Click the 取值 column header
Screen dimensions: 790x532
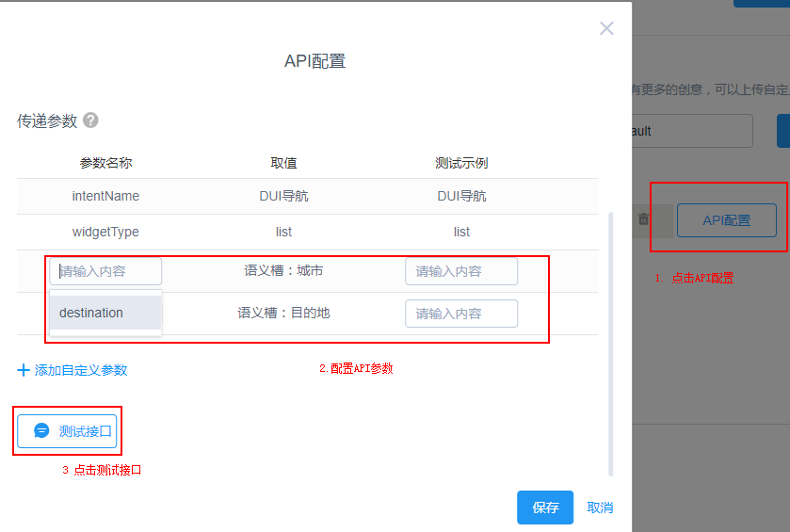(x=283, y=163)
